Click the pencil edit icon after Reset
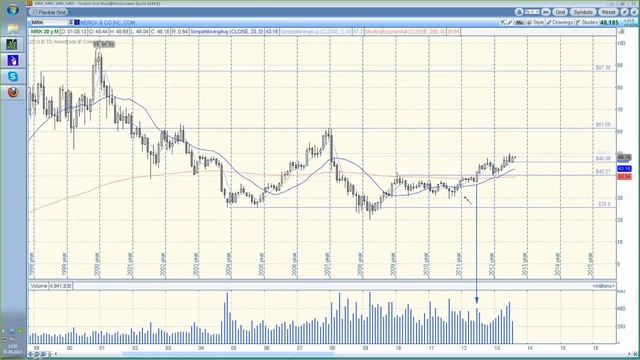 click(x=625, y=12)
